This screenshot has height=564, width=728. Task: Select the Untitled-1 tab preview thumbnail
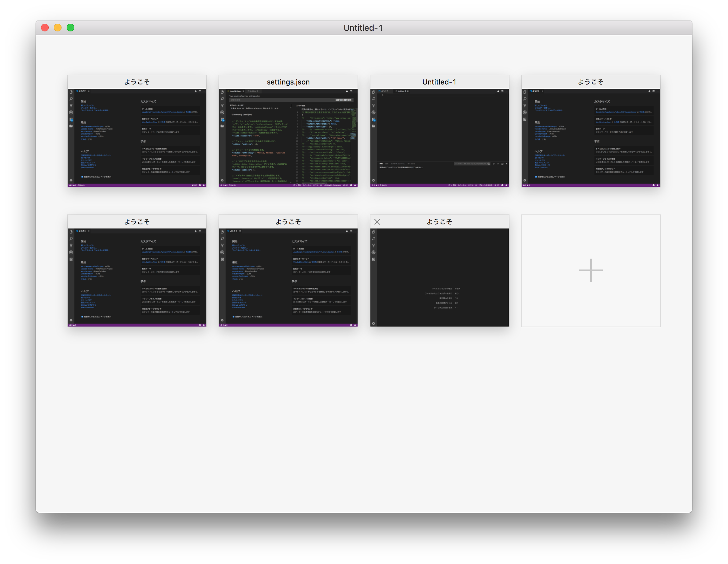(x=439, y=137)
